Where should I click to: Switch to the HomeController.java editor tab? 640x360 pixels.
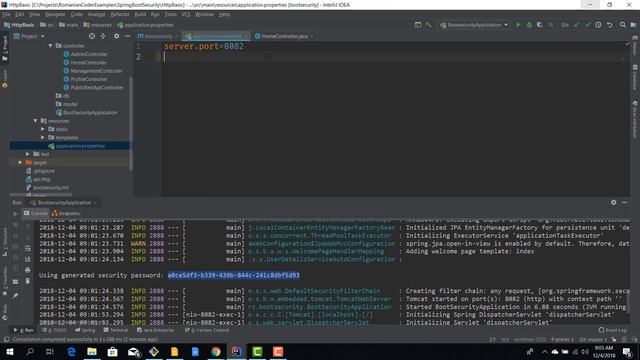284,36
